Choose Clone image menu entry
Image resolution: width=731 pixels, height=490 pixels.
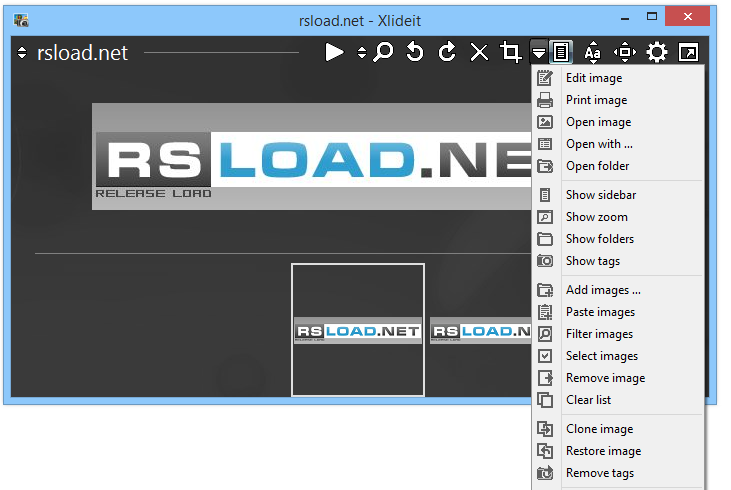click(x=618, y=428)
